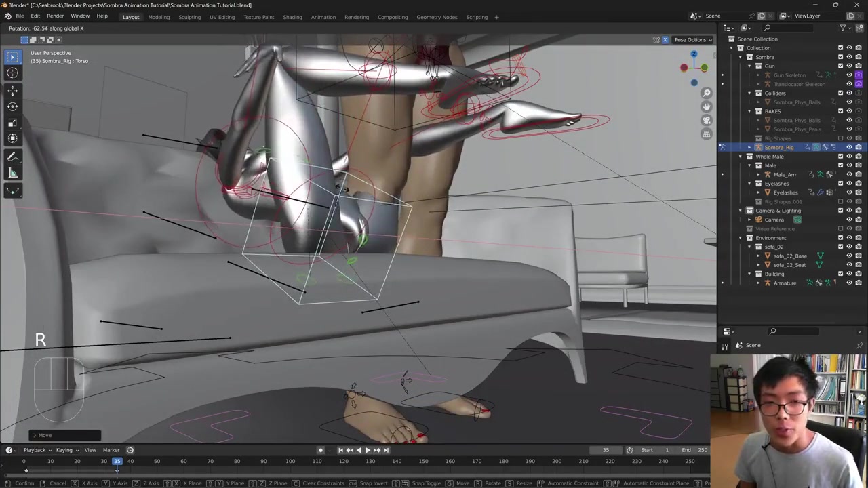The image size is (868, 488).
Task: Toggle camera view icon in viewport
Action: 707,120
